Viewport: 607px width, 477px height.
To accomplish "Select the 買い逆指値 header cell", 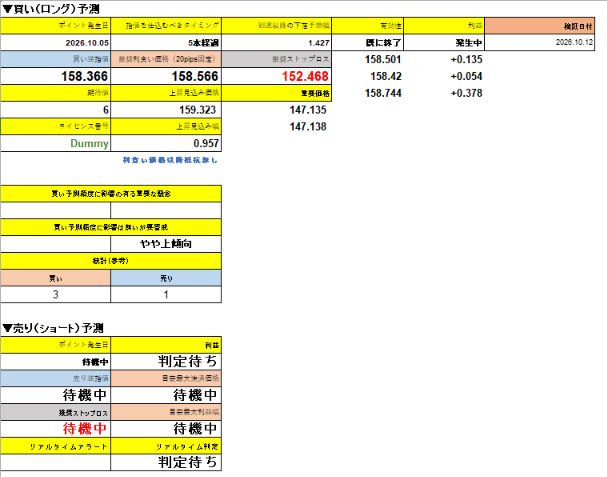I will point(55,59).
